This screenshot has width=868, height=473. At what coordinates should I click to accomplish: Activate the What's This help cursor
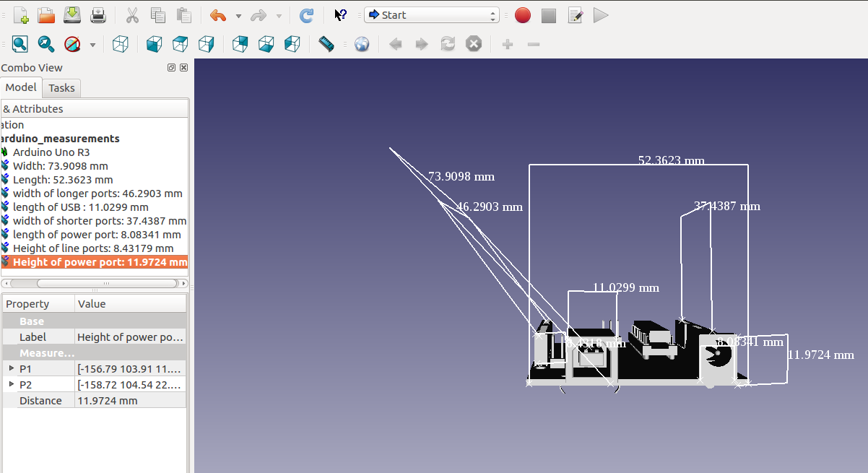tap(341, 14)
